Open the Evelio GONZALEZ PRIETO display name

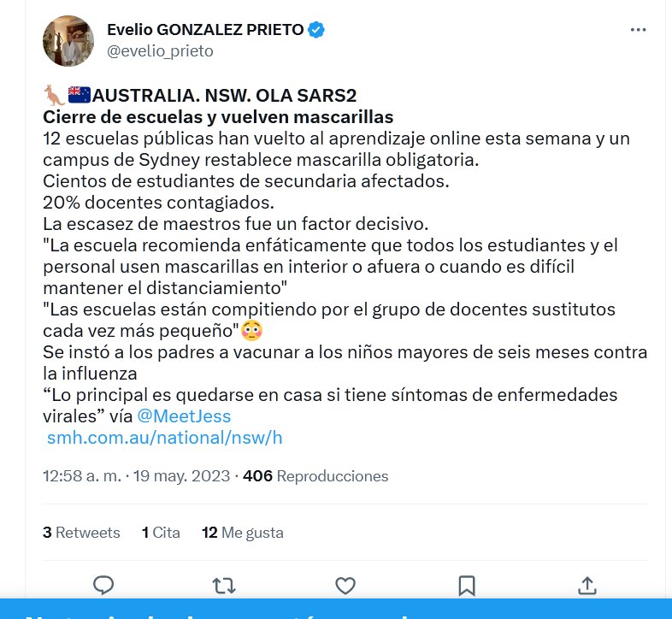[205, 30]
